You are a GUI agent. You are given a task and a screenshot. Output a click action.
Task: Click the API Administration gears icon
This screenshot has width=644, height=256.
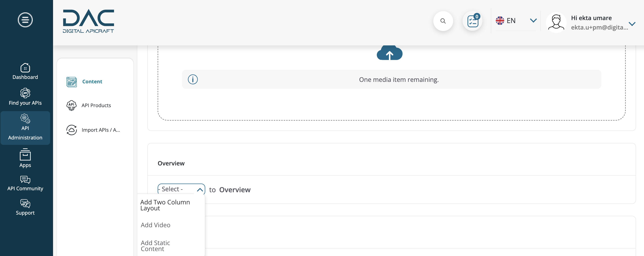[25, 118]
